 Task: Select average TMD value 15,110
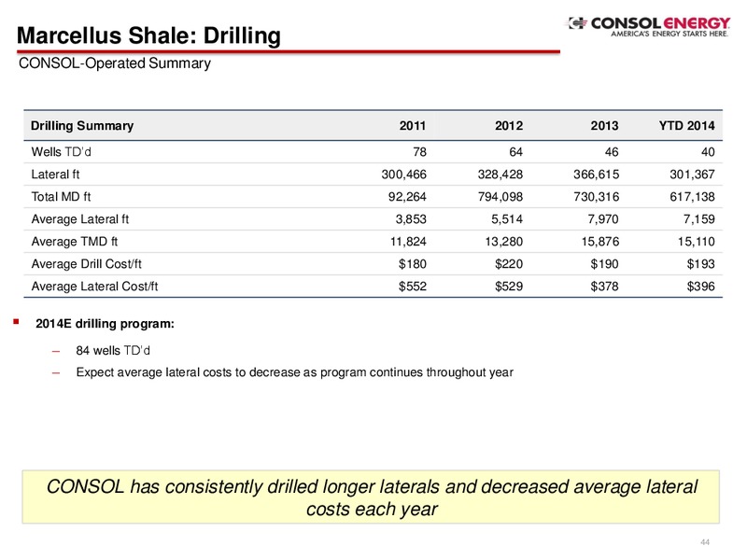point(697,242)
